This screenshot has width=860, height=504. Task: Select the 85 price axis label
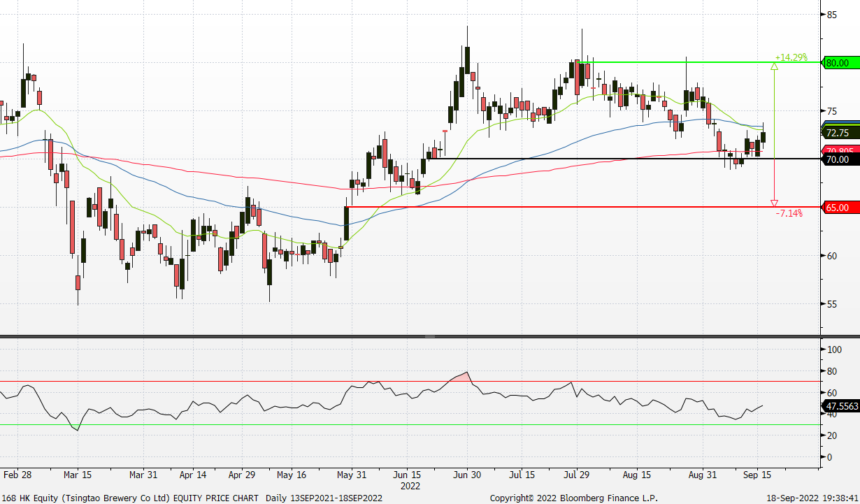pyautogui.click(x=832, y=15)
